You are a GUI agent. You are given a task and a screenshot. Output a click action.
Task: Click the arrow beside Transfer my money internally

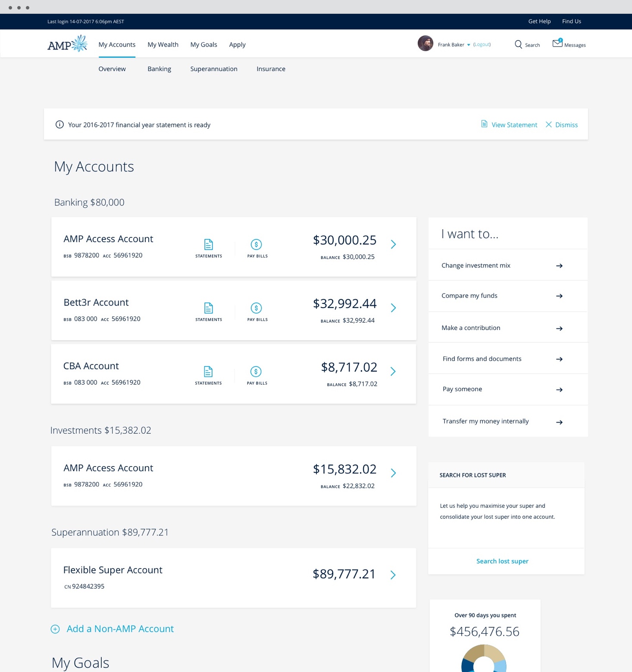pos(559,422)
